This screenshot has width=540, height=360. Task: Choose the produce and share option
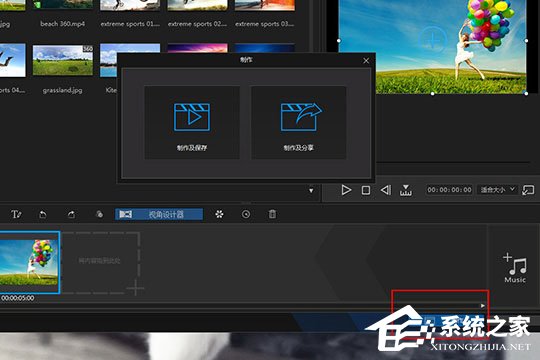299,122
